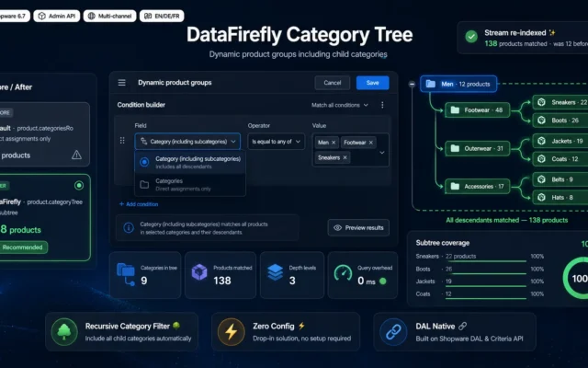Select the Men · 12 products node
This screenshot has height=368, width=588.
458,84
